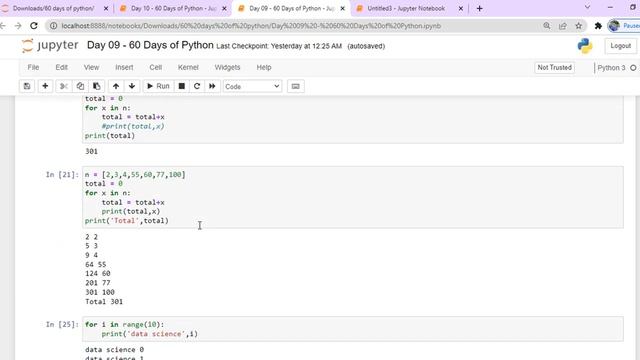
Task: Open the zoom magnifier icon in address bar
Action: pos(547,26)
